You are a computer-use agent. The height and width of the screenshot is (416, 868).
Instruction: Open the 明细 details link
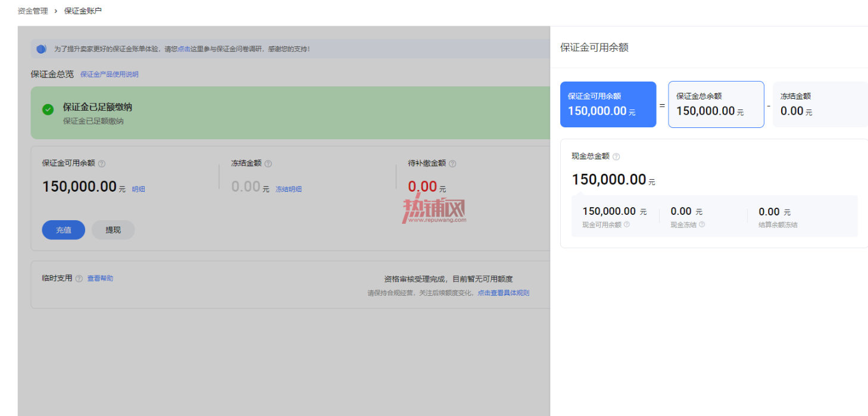139,189
